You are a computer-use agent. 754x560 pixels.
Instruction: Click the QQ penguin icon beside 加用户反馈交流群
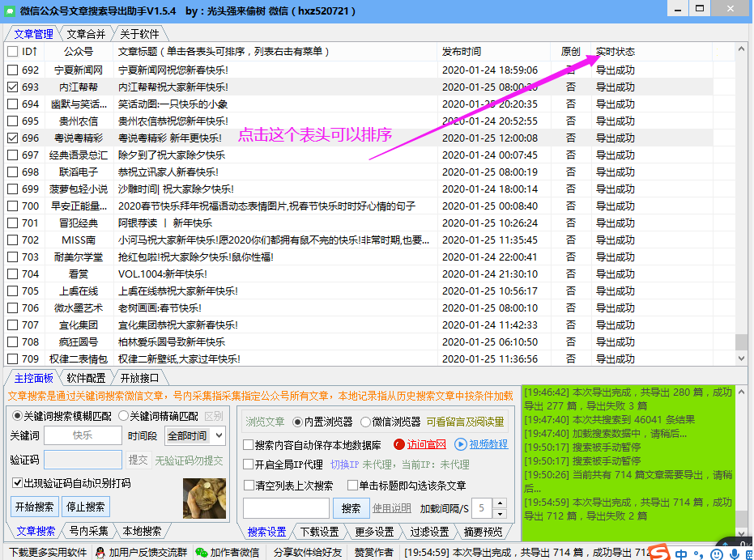[100, 553]
